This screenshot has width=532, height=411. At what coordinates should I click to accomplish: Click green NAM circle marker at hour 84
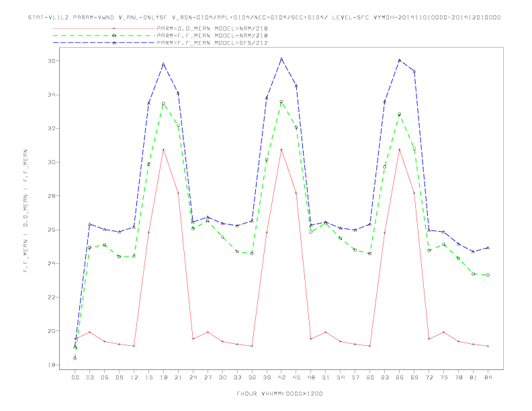[x=488, y=275]
